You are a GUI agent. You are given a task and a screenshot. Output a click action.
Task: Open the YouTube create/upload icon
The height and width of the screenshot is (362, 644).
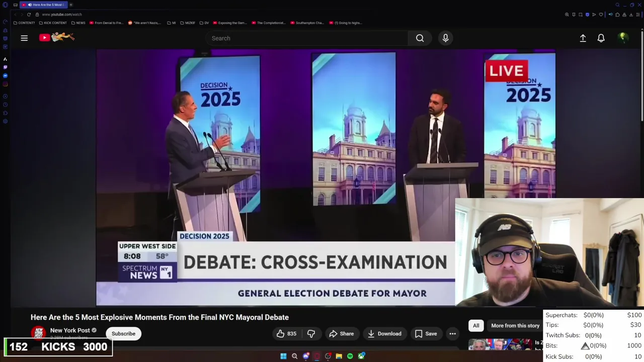point(583,38)
